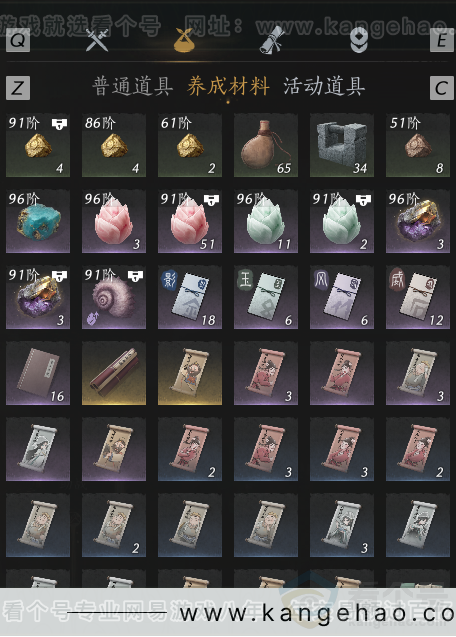Click the Q previous category button

pos(18,40)
